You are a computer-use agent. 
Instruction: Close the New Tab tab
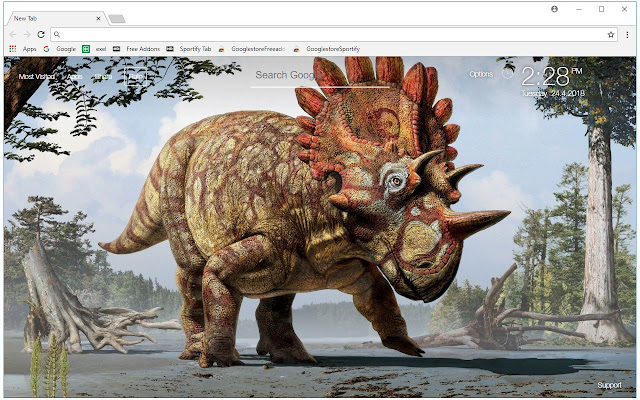(x=98, y=18)
